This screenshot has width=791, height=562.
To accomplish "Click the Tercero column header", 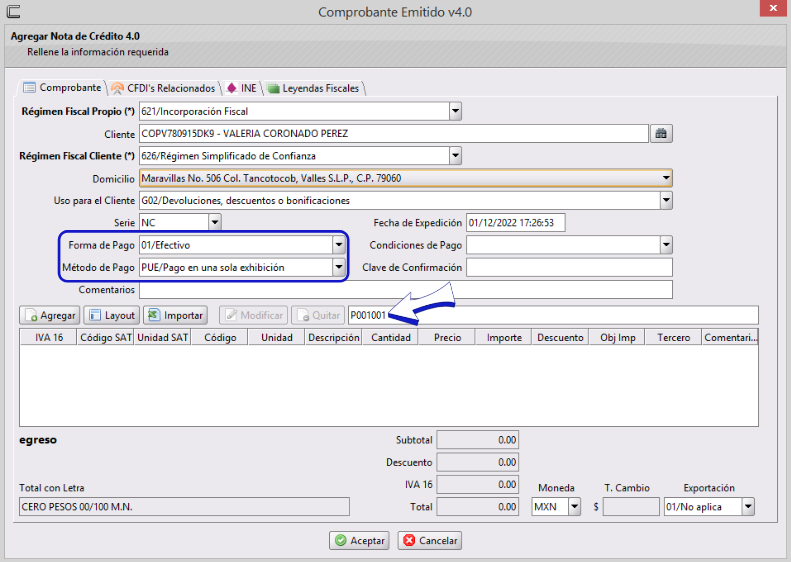I will point(673,338).
